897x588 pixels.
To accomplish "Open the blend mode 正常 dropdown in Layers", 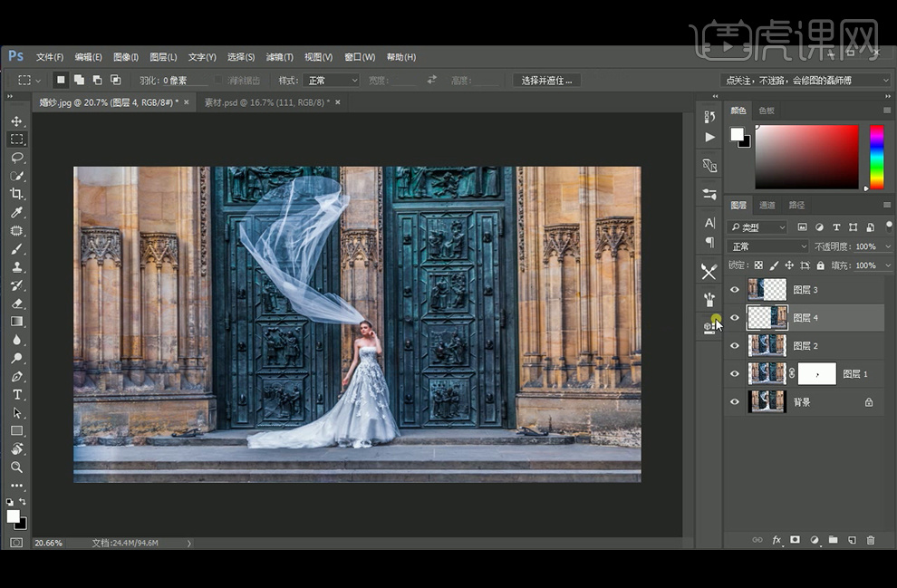I will 768,246.
